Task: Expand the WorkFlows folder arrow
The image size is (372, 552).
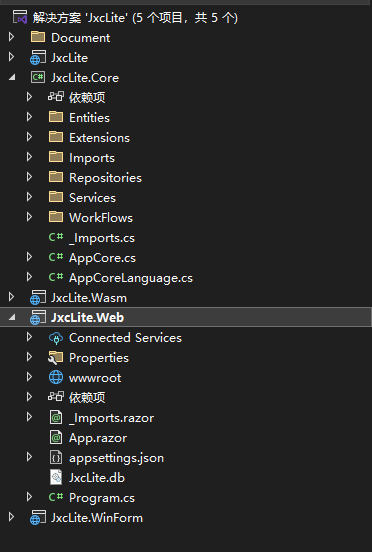Action: point(30,217)
